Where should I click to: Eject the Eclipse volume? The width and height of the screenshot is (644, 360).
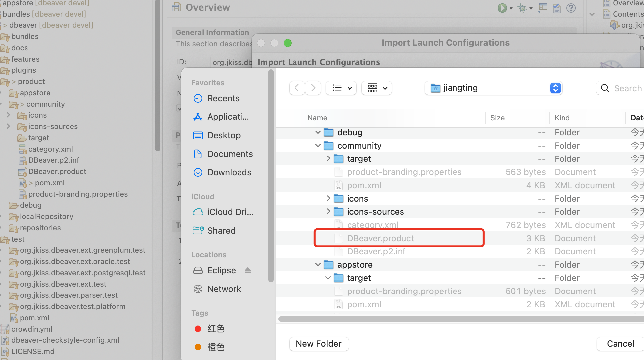[x=248, y=270]
